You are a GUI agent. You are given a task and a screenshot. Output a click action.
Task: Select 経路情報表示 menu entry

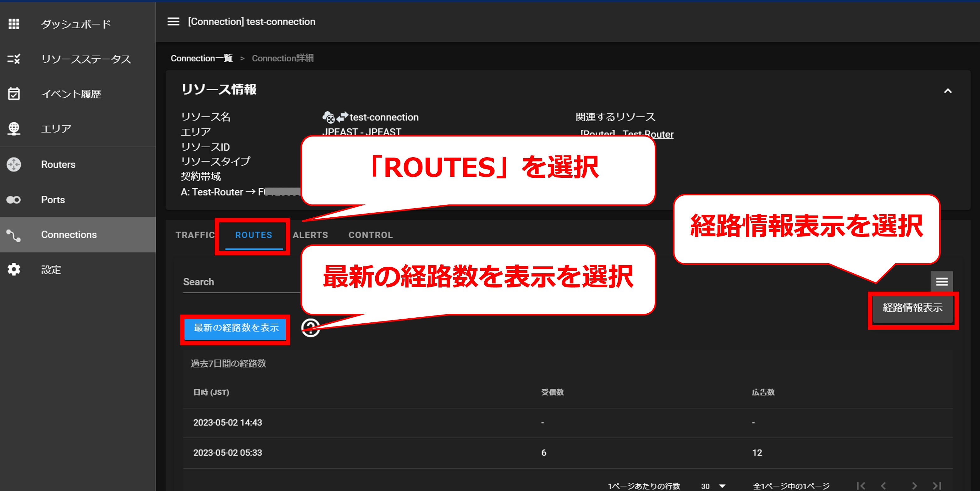point(912,308)
